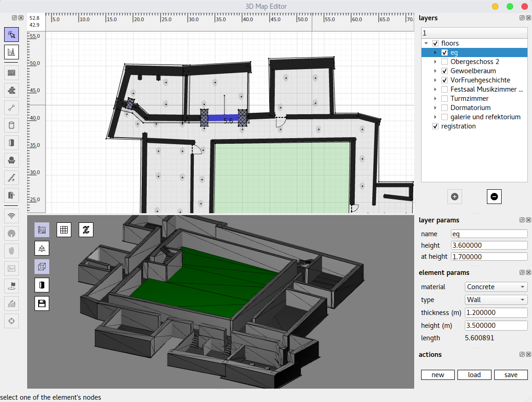Screen dimensions: 532x402
Task: Select the fingerprint tool icon
Action: click(12, 251)
